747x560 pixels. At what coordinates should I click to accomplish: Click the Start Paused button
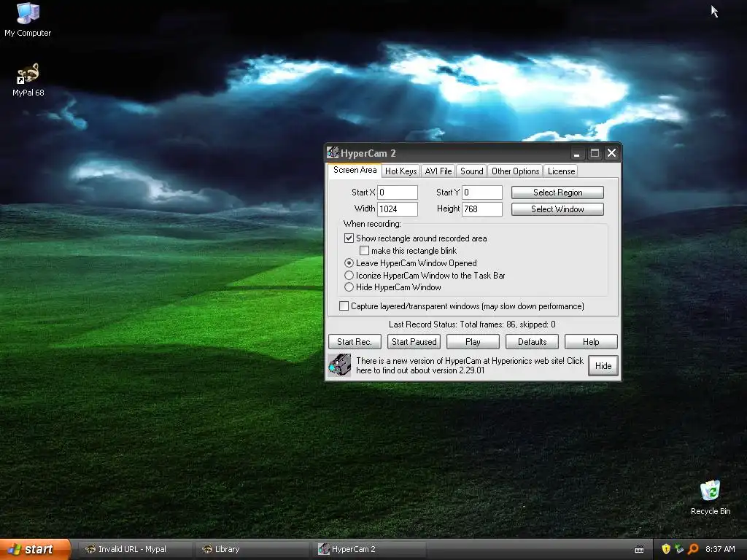(x=414, y=342)
